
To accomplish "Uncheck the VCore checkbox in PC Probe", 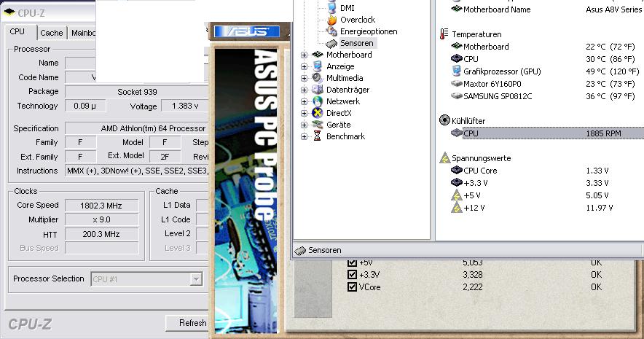I will point(352,287).
